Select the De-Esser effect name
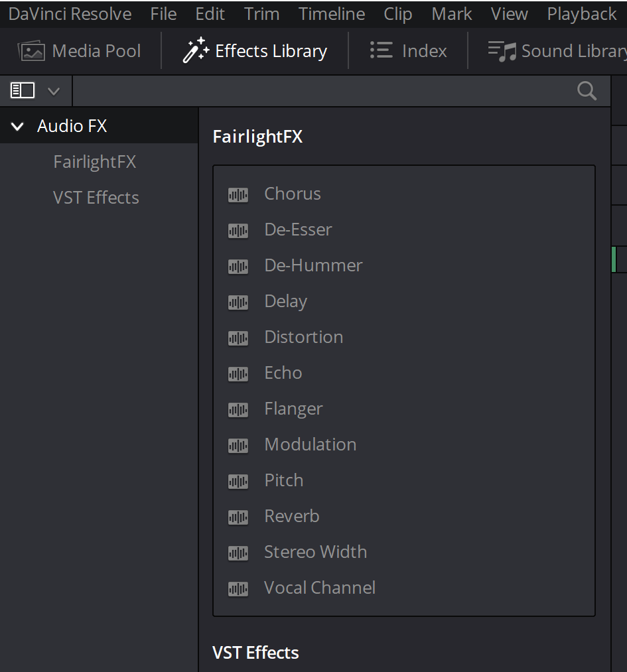This screenshot has width=627, height=672. coord(299,230)
